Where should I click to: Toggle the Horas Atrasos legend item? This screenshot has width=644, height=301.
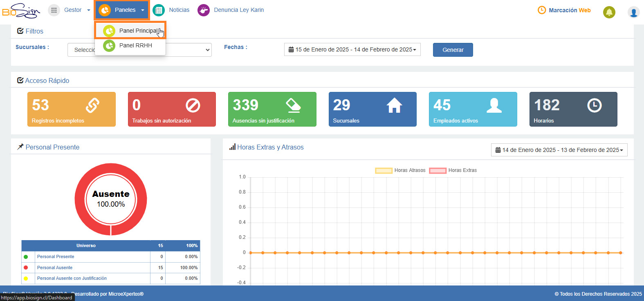401,170
